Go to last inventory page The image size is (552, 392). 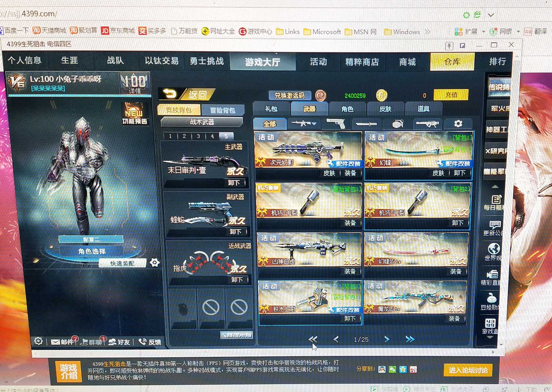pos(410,339)
